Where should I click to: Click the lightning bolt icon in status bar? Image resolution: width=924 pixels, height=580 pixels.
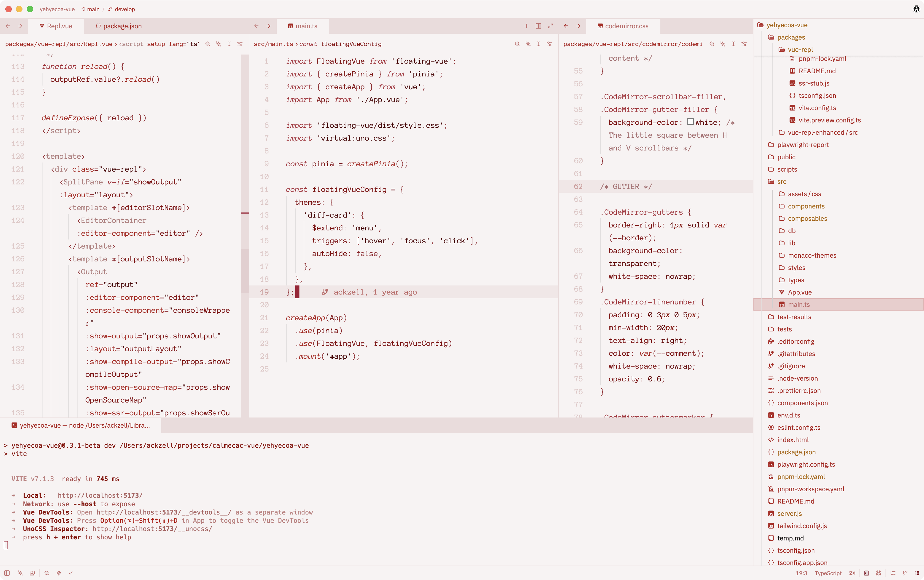coord(59,573)
